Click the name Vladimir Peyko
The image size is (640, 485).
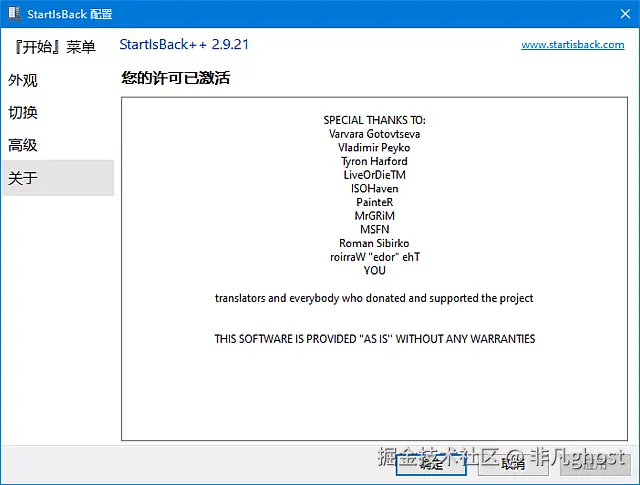[x=374, y=147]
